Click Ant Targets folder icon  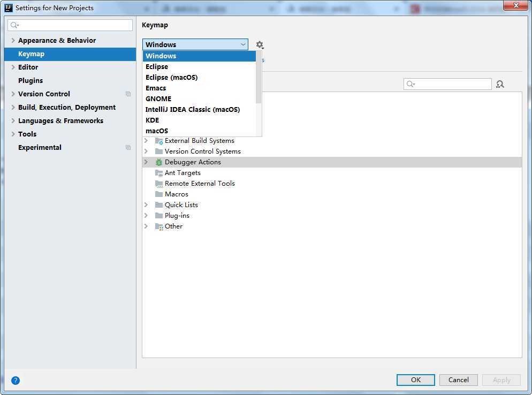click(x=159, y=173)
